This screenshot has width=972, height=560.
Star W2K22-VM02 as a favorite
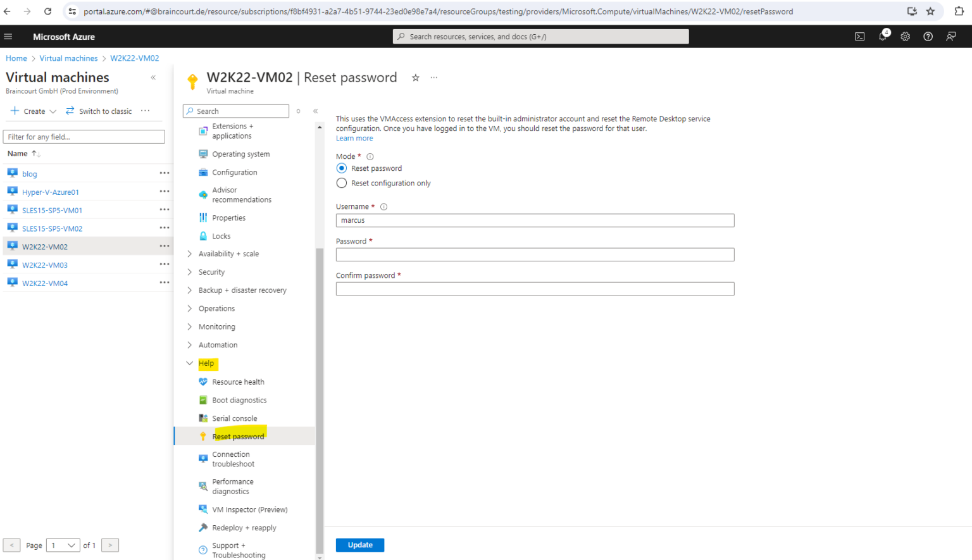pyautogui.click(x=415, y=77)
